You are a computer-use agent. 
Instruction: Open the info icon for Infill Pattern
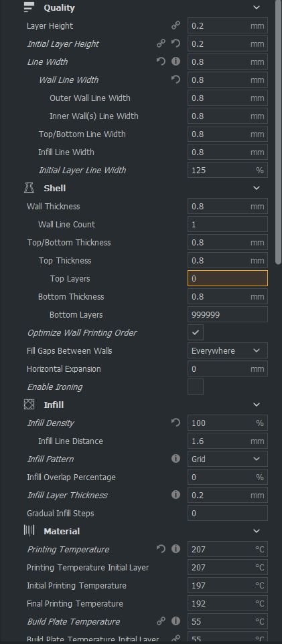(175, 459)
